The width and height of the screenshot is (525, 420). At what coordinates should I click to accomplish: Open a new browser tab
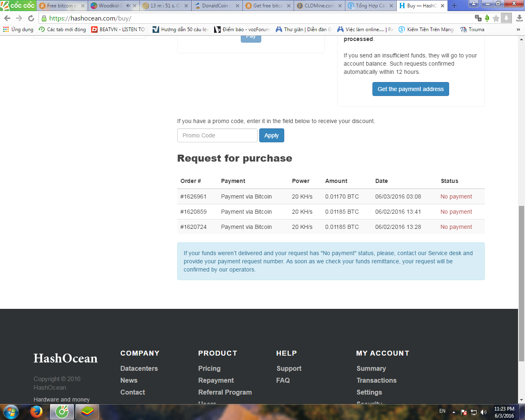tap(454, 6)
